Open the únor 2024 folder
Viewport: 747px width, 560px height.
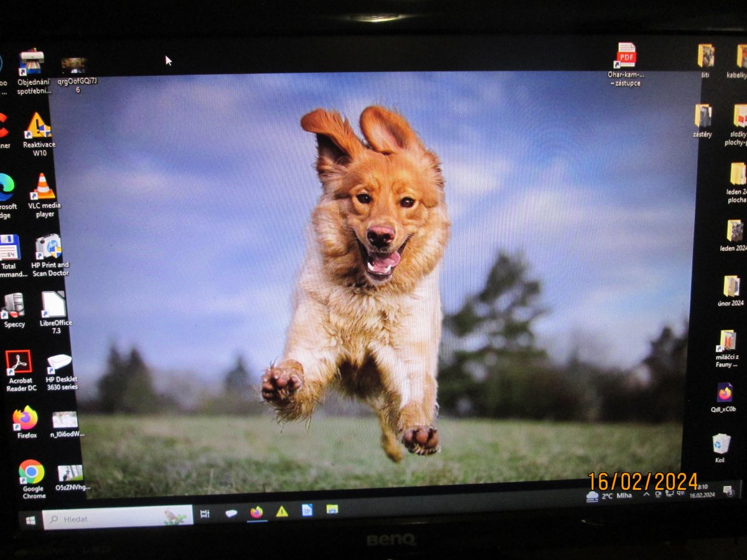pyautogui.click(x=731, y=287)
